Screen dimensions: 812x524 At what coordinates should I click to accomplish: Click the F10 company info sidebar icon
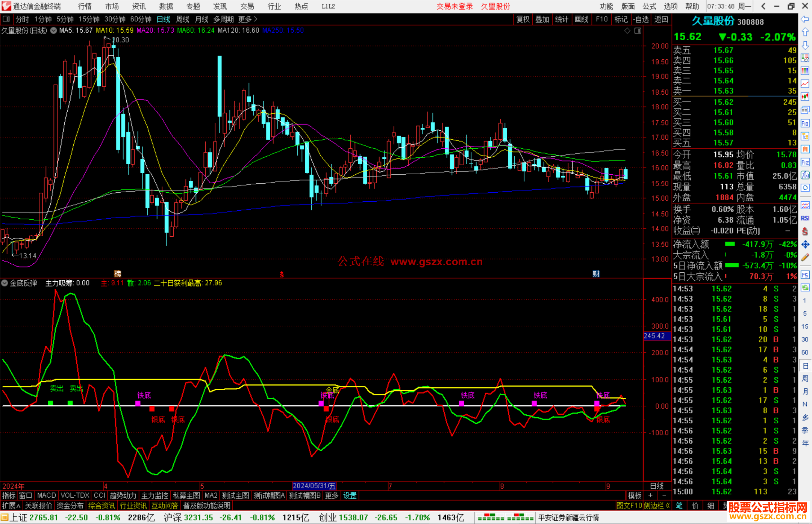[x=805, y=123]
